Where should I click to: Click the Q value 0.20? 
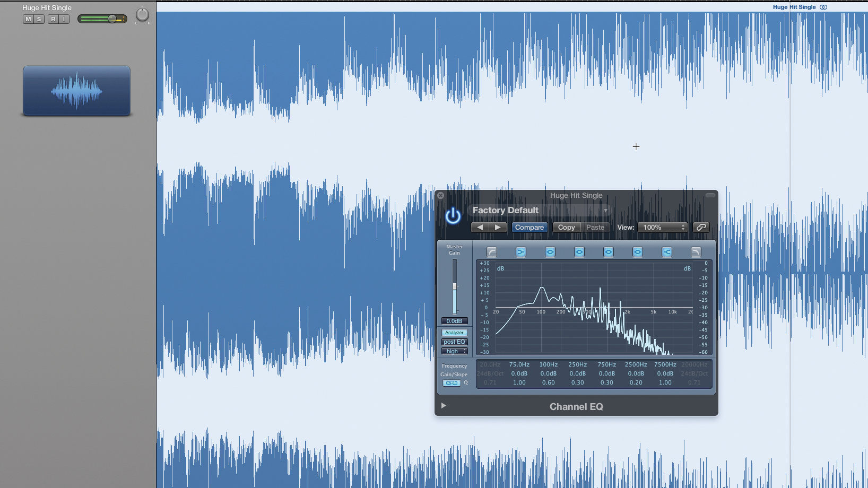tap(636, 382)
